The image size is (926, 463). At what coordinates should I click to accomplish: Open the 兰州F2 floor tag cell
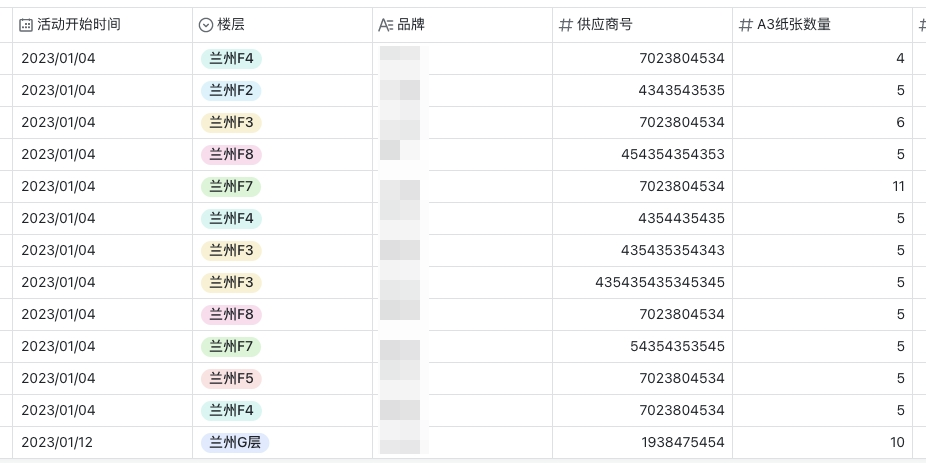(231, 90)
